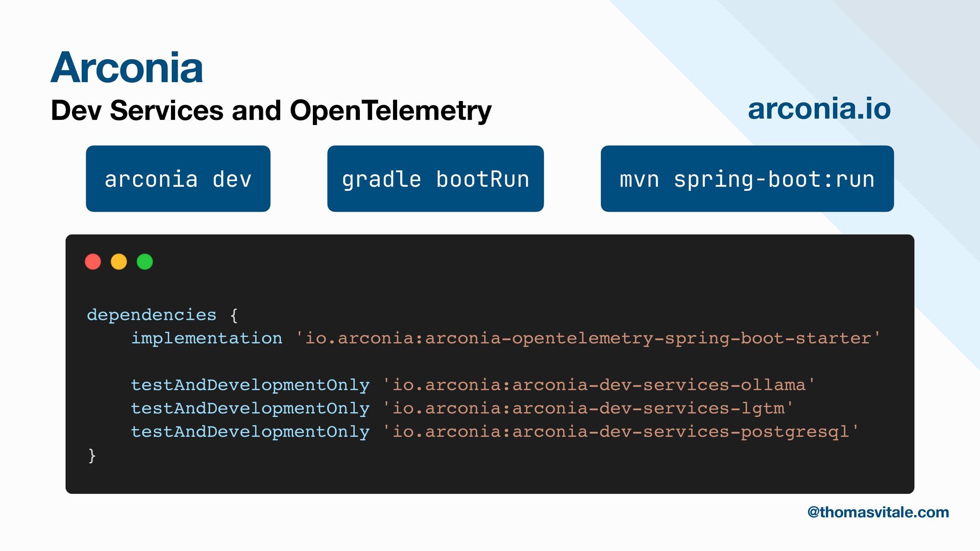The height and width of the screenshot is (551, 980).
Task: Click the 'implementation' keyword in code
Action: (x=207, y=338)
